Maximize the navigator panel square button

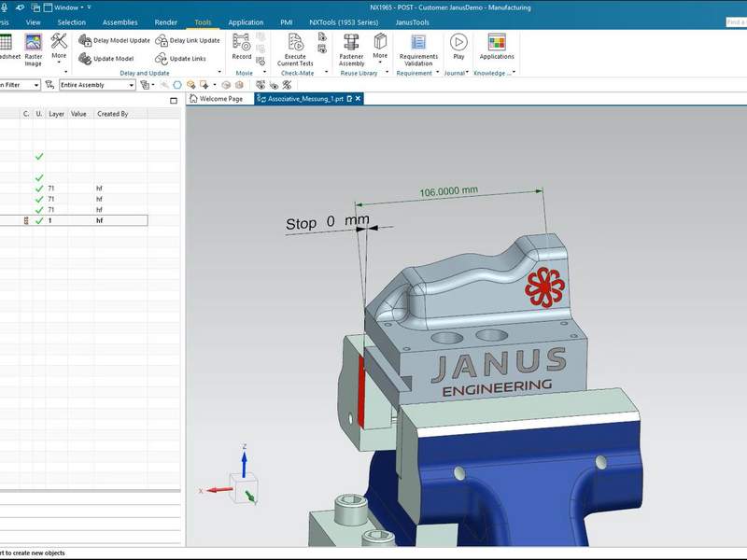(x=174, y=101)
